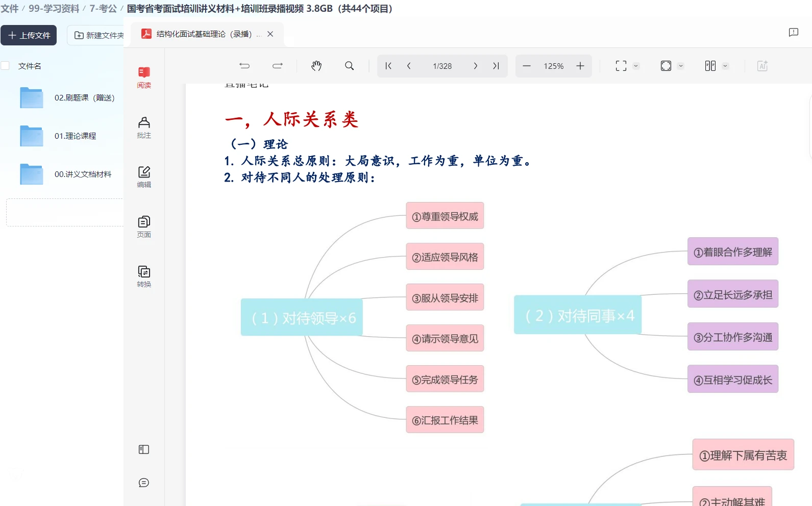
Task: Open the 01.理论课程 folder icon
Action: pyautogui.click(x=32, y=136)
